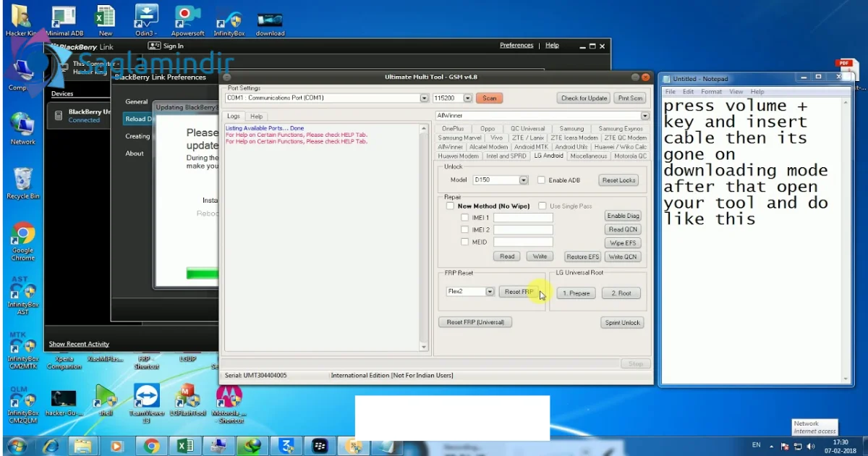Switch to the Help tab
868x456 pixels.
(256, 117)
